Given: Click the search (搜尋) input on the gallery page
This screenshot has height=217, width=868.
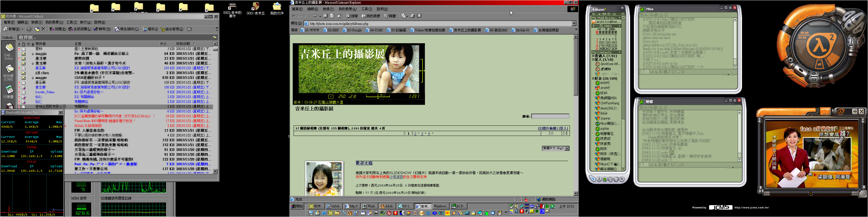Looking at the screenshot, I should pos(550,116).
